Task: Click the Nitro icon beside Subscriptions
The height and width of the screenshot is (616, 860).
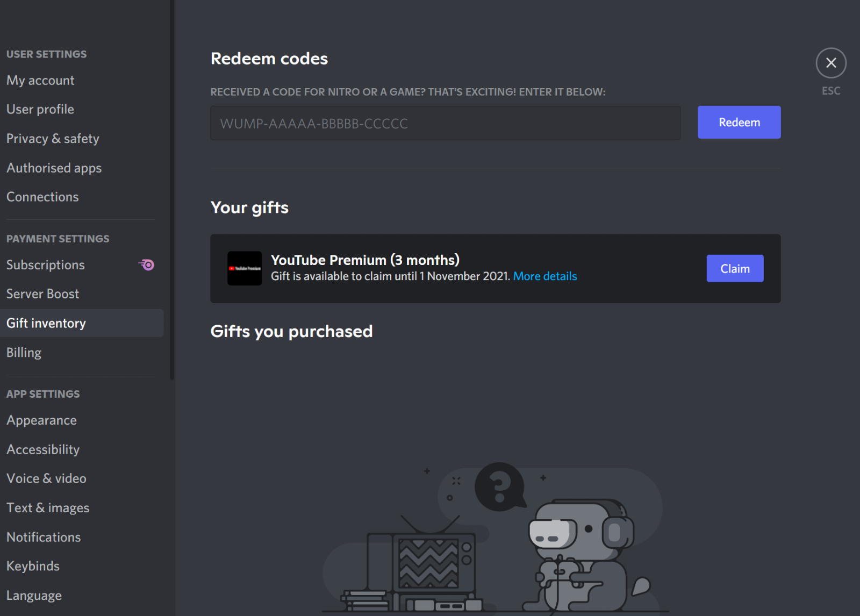Action: coord(147,264)
